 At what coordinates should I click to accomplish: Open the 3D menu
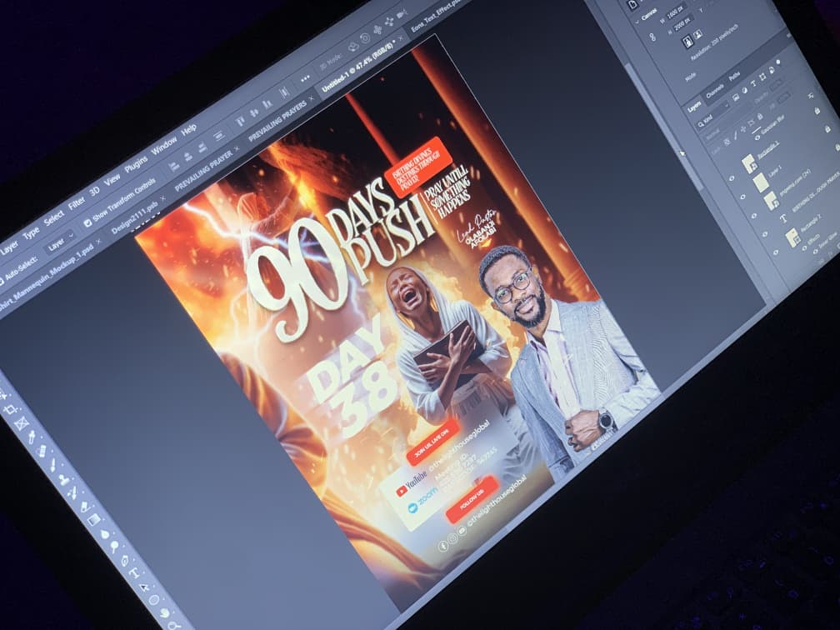tap(93, 191)
